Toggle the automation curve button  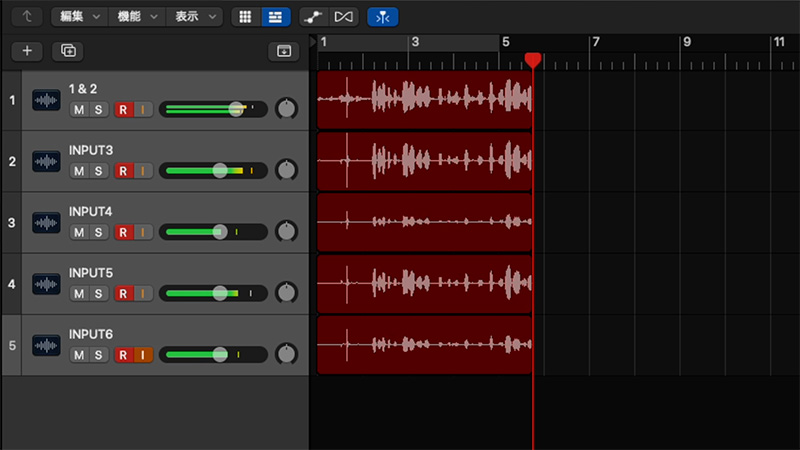click(313, 17)
